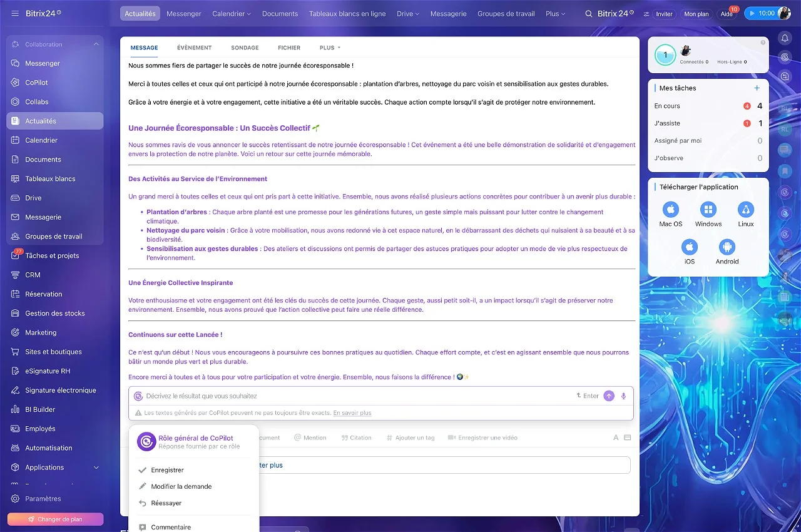Open the PLUS dropdown in post tabs
This screenshot has width=801, height=532.
coord(330,48)
